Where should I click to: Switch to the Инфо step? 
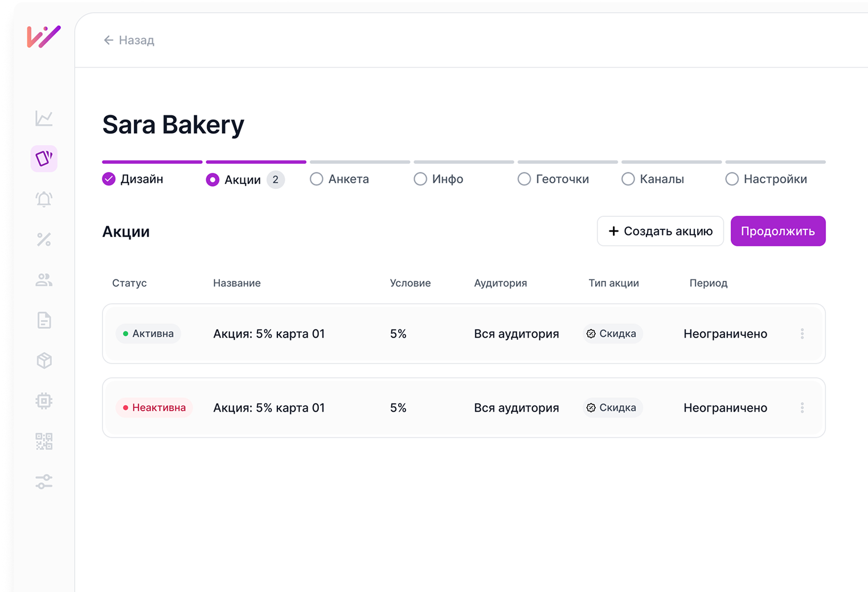coord(439,179)
